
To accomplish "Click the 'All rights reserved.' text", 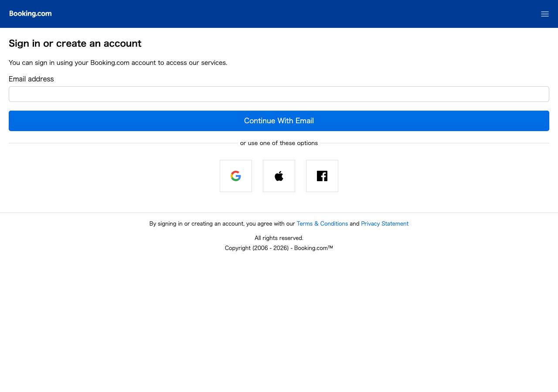I will point(279,238).
